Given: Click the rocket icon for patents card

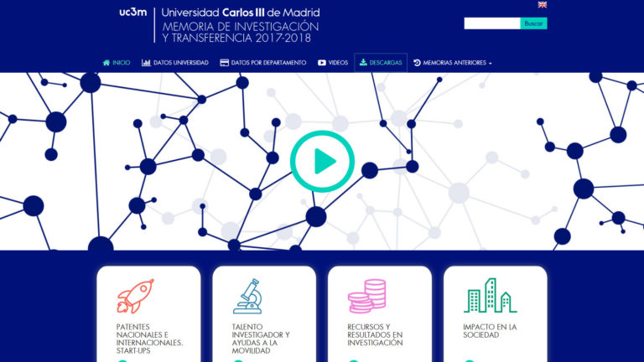Looking at the screenshot, I should coord(135,297).
